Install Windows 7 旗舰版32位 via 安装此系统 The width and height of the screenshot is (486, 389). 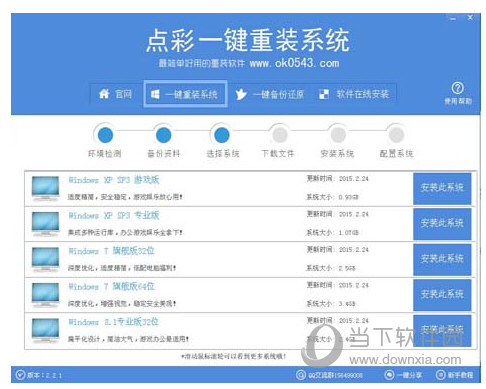click(x=442, y=259)
